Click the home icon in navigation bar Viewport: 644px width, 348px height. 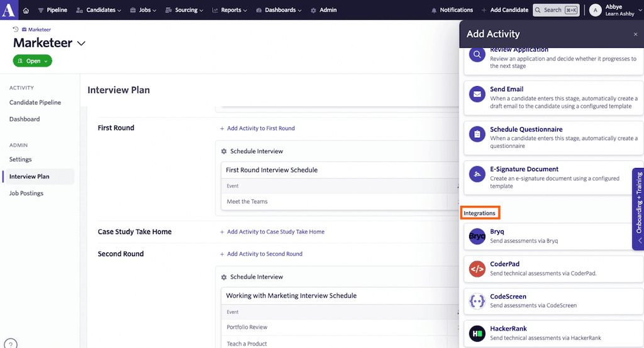tap(26, 11)
